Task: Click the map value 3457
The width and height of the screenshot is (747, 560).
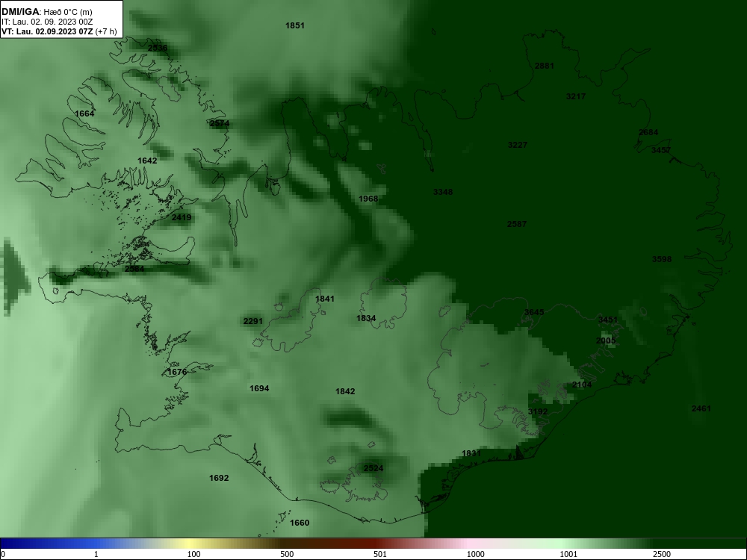Action: click(x=661, y=151)
